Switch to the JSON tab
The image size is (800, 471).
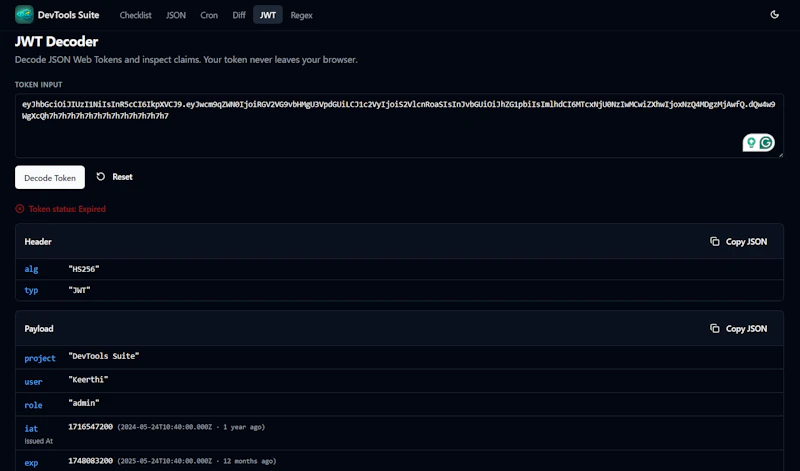176,15
